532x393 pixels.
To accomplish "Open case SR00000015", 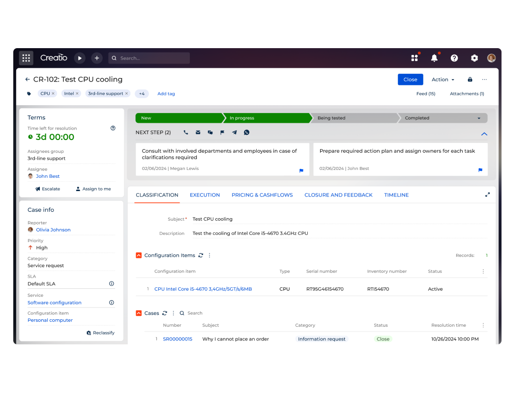I will [x=177, y=338].
